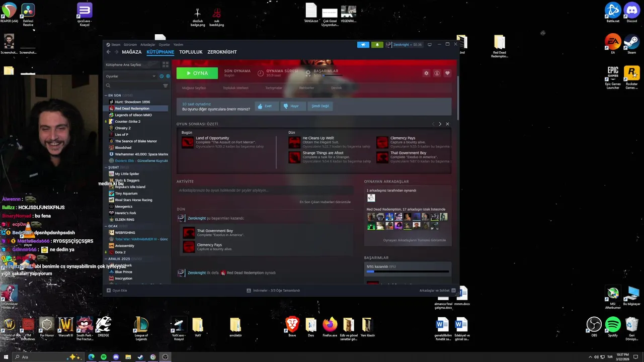Open game settings gear icon
644x362 pixels.
426,73
